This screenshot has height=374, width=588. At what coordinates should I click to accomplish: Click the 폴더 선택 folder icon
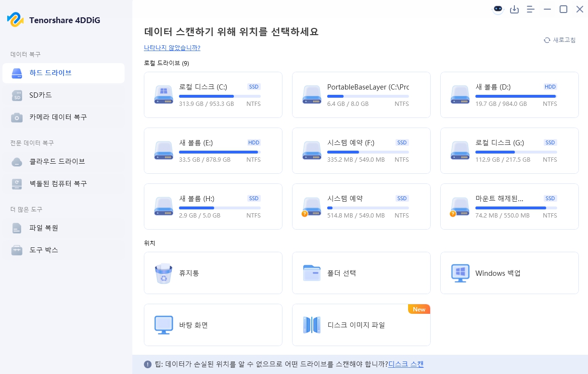[x=312, y=273]
